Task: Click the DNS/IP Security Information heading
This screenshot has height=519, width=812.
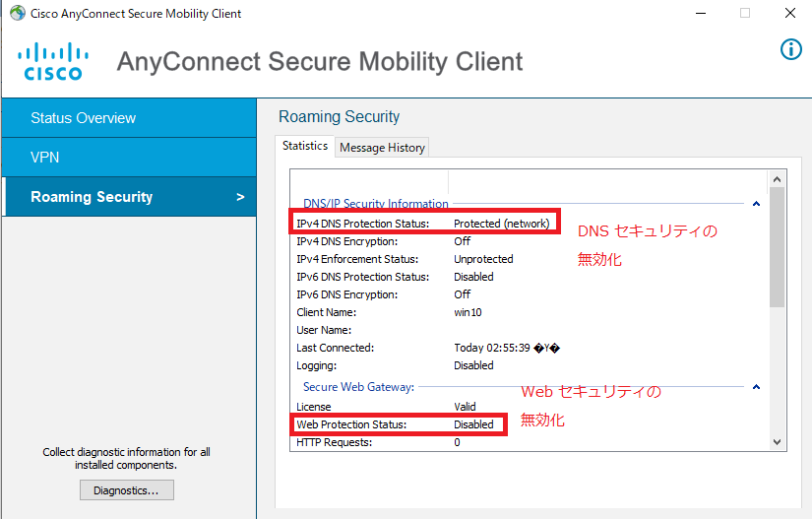Action: [x=375, y=204]
